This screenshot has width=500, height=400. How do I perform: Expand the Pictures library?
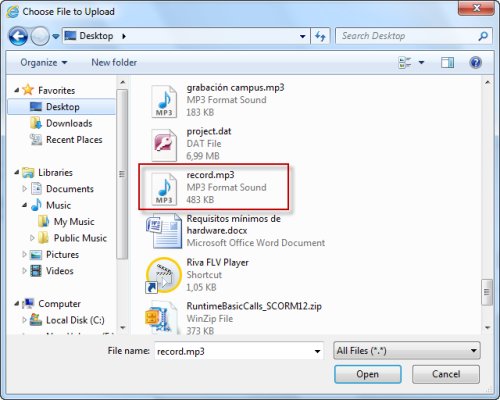point(24,254)
